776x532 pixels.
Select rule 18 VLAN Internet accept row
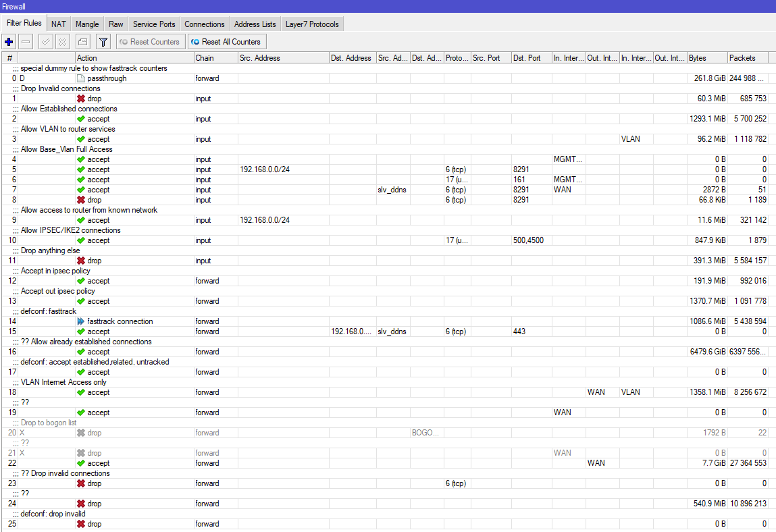pyautogui.click(x=385, y=392)
